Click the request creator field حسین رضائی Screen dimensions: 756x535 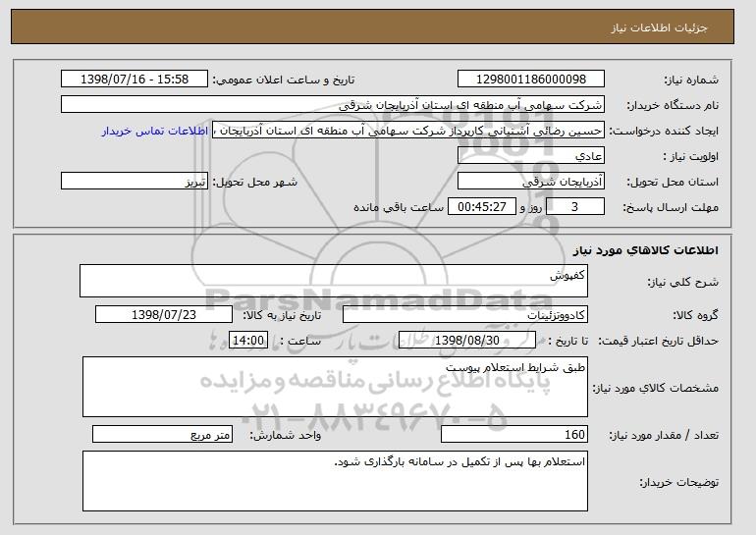point(408,131)
